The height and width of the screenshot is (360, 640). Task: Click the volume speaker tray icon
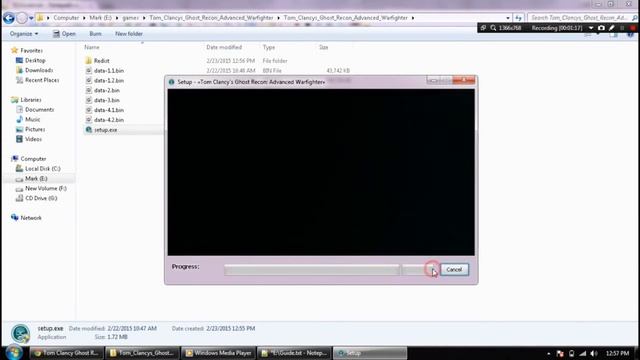coord(593,353)
